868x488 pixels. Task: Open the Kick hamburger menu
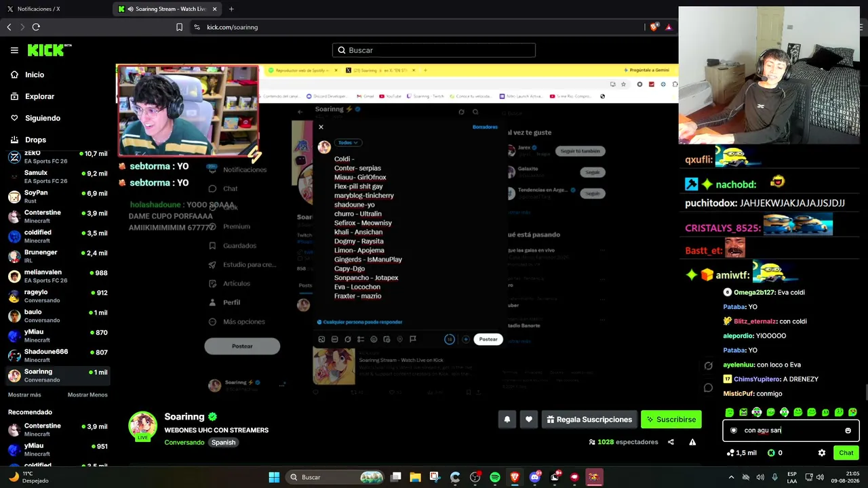coord(14,50)
